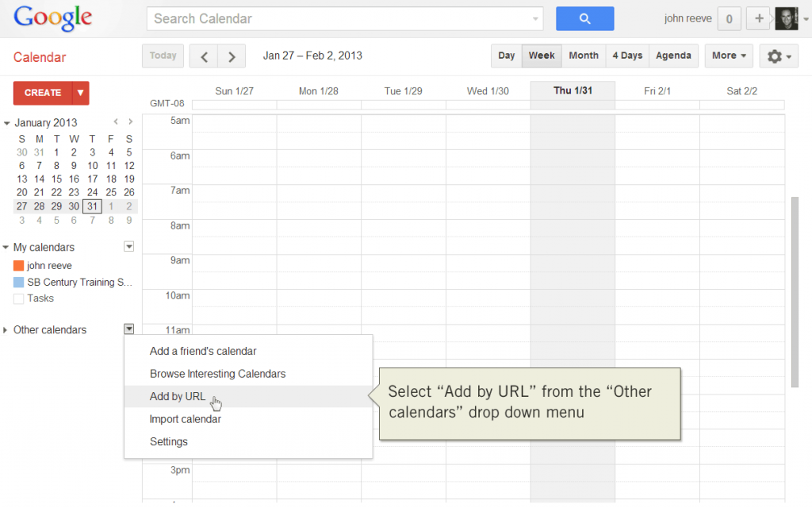Select day 20 in mini calendar
This screenshot has height=508, width=812.
coord(21,192)
